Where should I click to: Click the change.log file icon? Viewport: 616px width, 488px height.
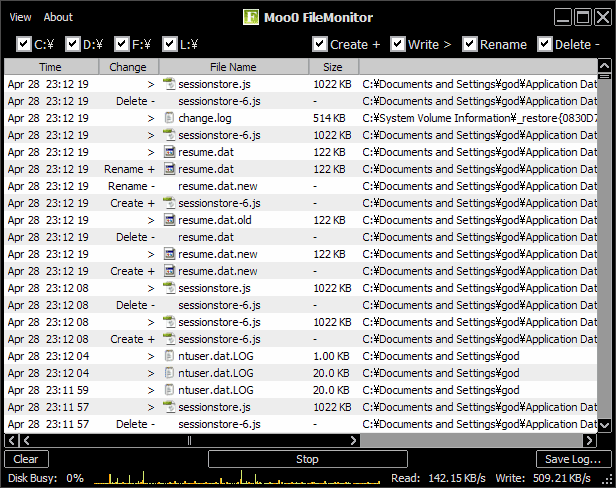[169, 118]
